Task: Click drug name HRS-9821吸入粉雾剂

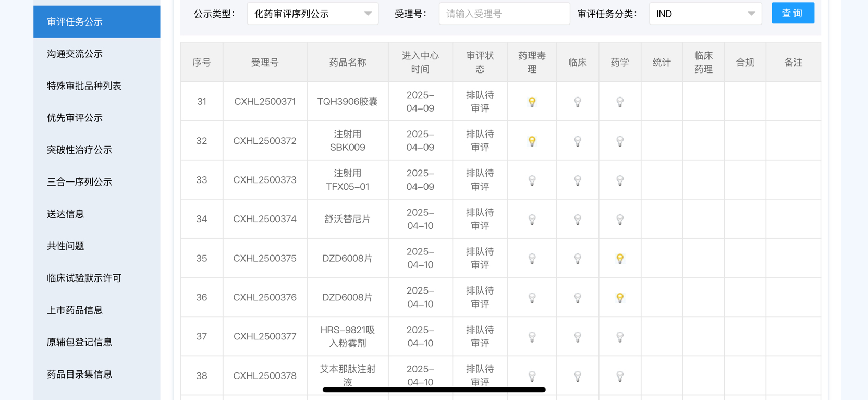Action: [x=348, y=336]
